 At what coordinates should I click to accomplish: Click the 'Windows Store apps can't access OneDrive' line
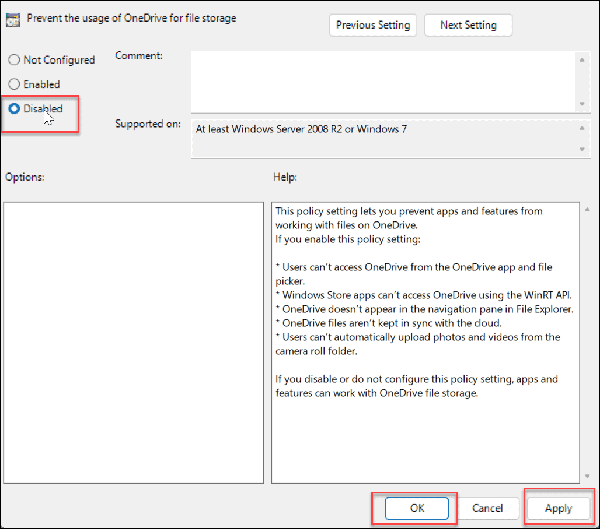424,295
